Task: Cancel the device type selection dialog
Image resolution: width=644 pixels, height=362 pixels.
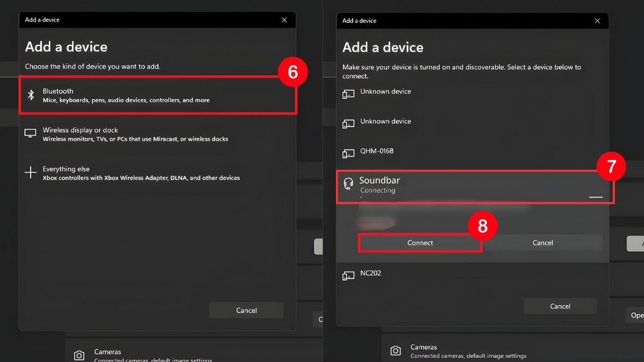Action: pyautogui.click(x=246, y=311)
